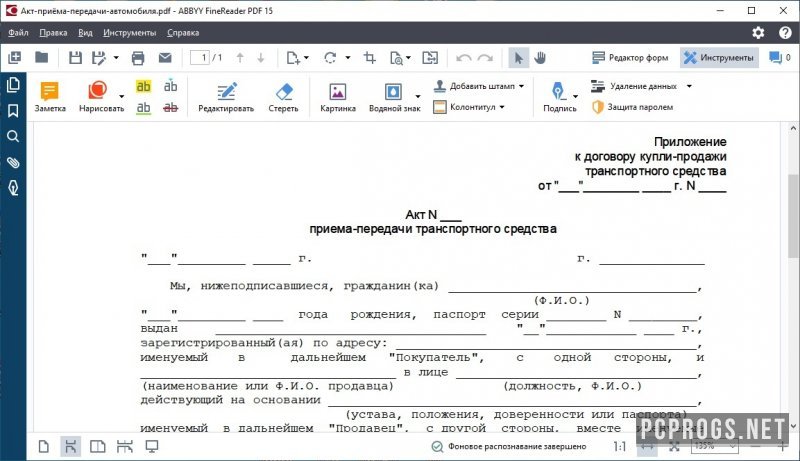The width and height of the screenshot is (800, 461).
Task: Open the Файл menu
Action: pos(16,33)
